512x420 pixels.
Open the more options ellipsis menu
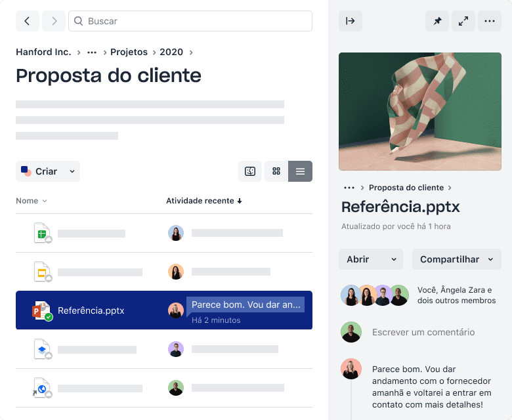[x=490, y=21]
